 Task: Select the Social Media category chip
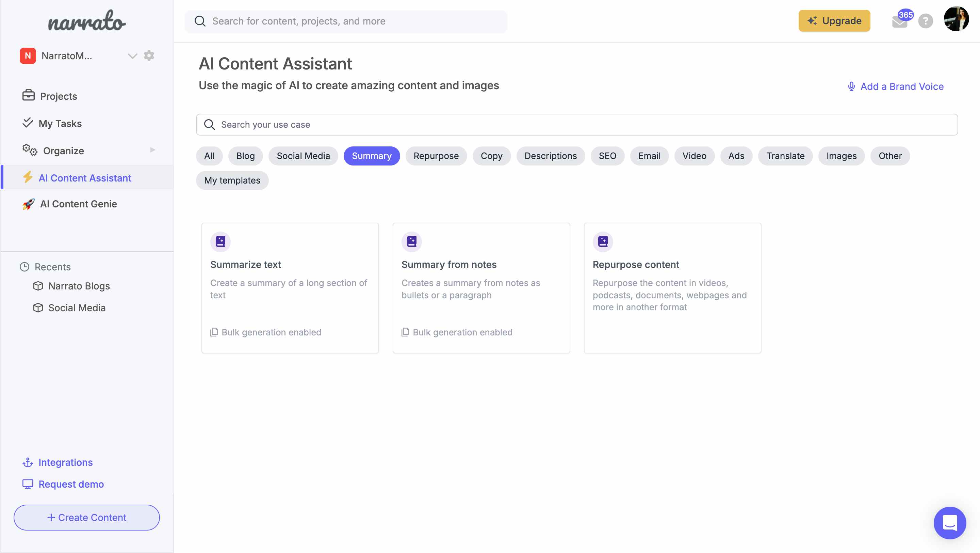click(303, 156)
